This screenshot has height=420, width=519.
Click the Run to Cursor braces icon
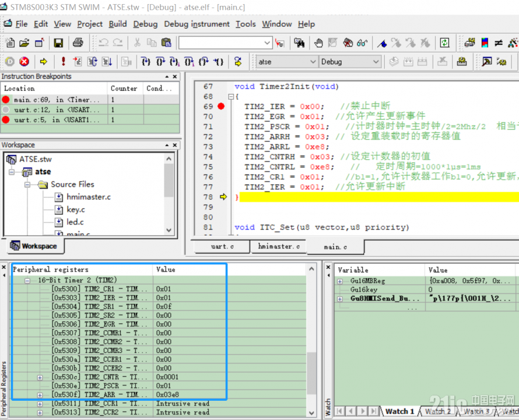point(219,62)
